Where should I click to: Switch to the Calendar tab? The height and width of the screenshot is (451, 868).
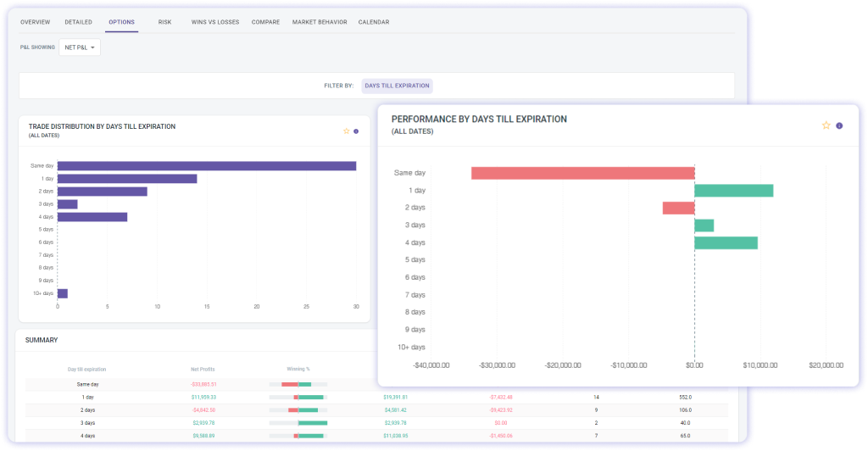[374, 22]
